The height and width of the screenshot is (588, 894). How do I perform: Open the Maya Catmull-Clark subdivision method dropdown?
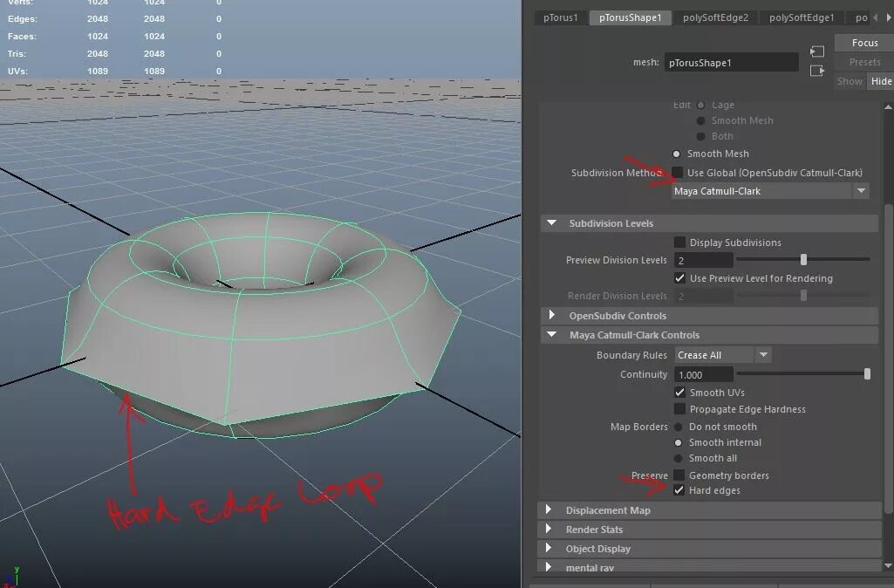(770, 191)
